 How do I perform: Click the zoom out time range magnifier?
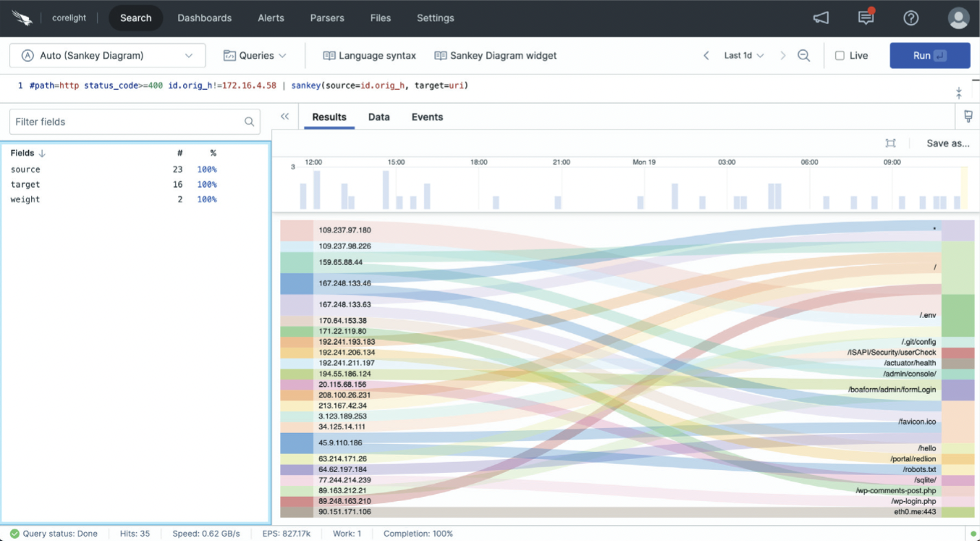[803, 56]
